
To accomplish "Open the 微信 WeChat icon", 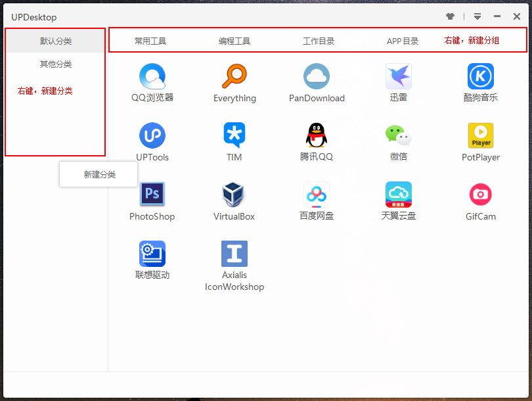I will pos(399,135).
